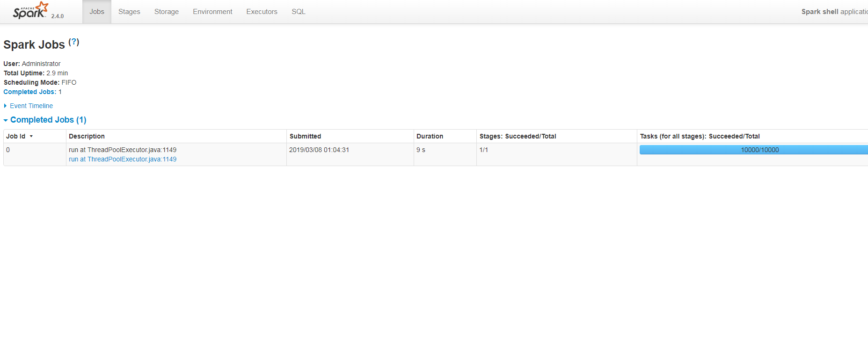Click the black run at ThreadPoolExecutor description text
The image size is (868, 357).
click(x=123, y=150)
